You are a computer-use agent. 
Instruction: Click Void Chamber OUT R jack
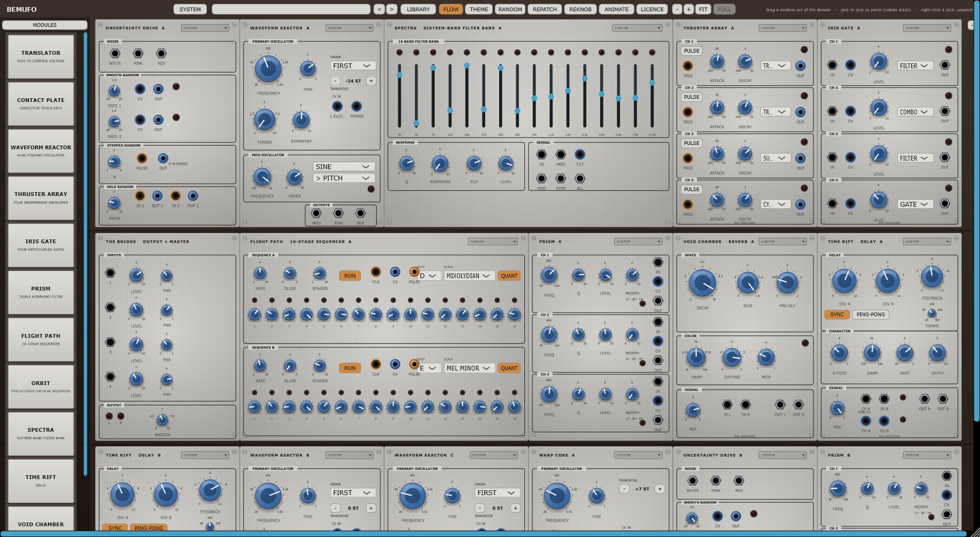(x=798, y=404)
